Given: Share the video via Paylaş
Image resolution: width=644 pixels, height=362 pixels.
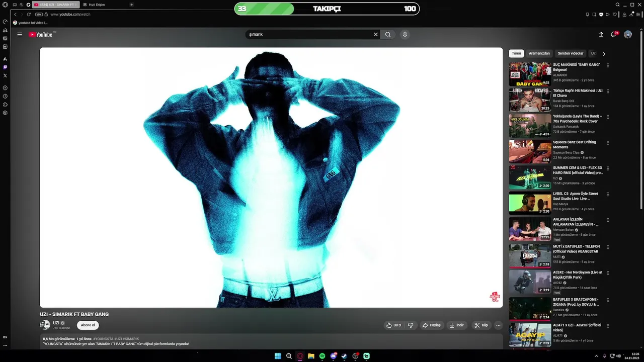Looking at the screenshot, I should [x=432, y=325].
